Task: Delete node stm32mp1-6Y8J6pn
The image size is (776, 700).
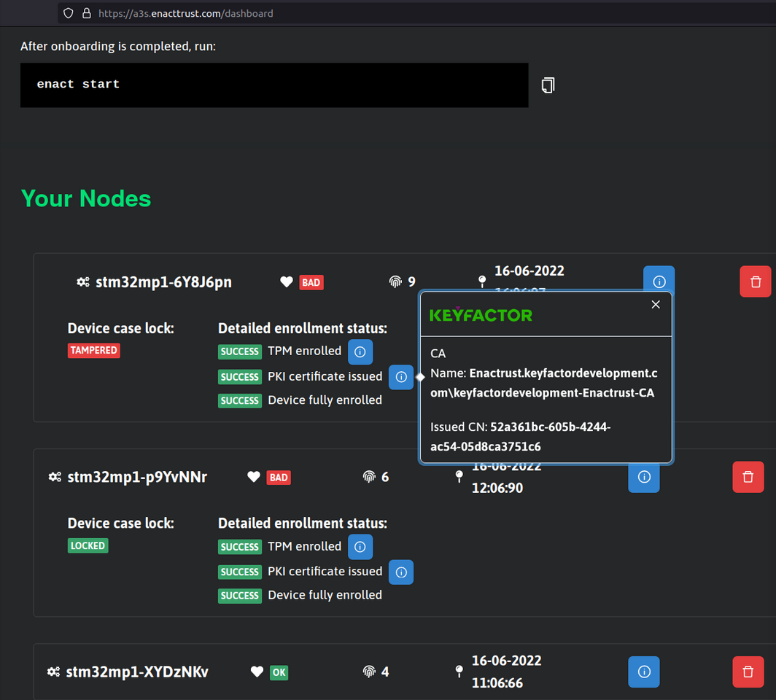Action: 755,281
